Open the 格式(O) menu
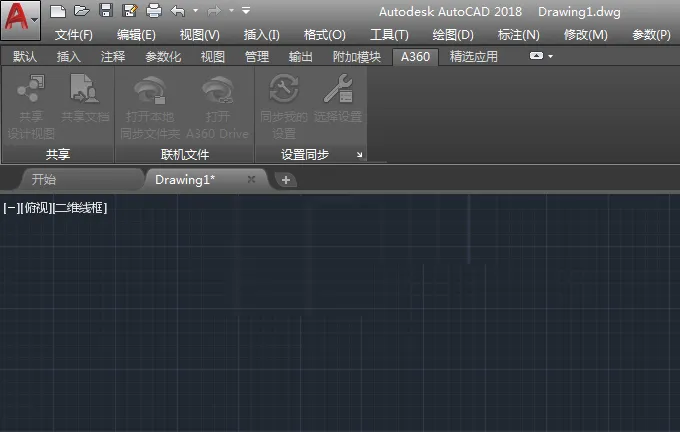This screenshot has height=432, width=680. (x=325, y=35)
